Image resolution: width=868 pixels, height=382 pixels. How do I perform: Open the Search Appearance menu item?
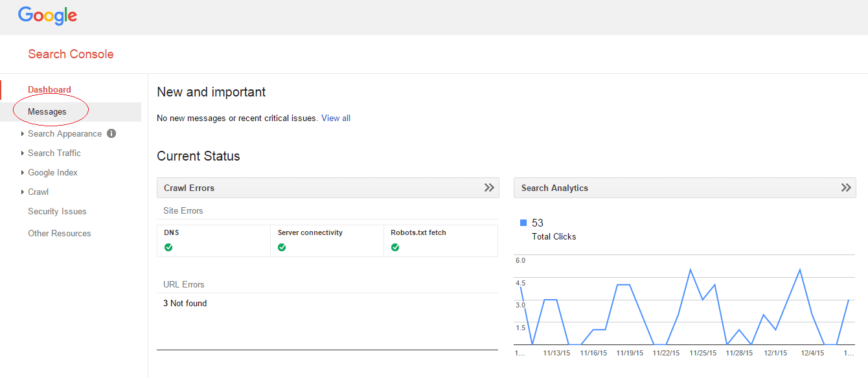[65, 133]
